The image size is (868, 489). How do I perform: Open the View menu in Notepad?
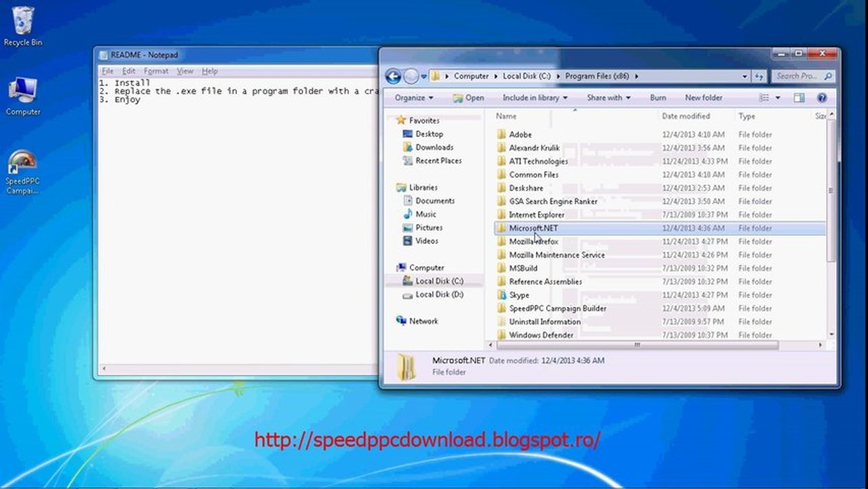click(185, 71)
